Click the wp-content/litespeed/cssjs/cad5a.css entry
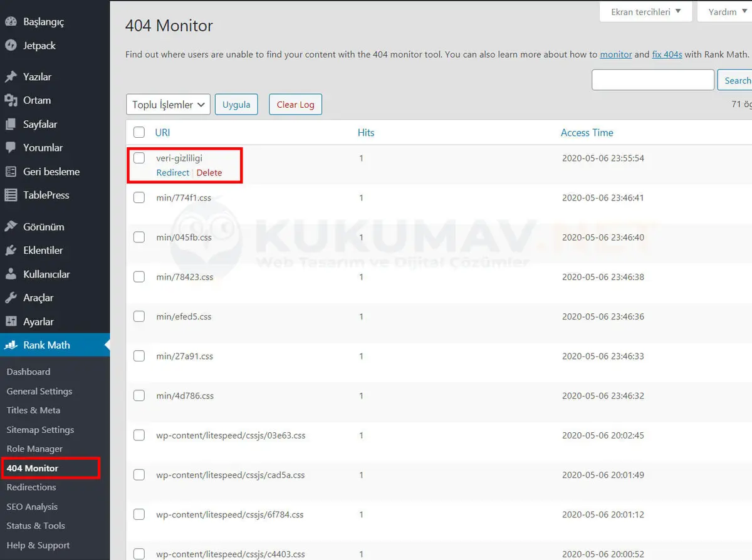Image resolution: width=752 pixels, height=560 pixels. (x=231, y=475)
